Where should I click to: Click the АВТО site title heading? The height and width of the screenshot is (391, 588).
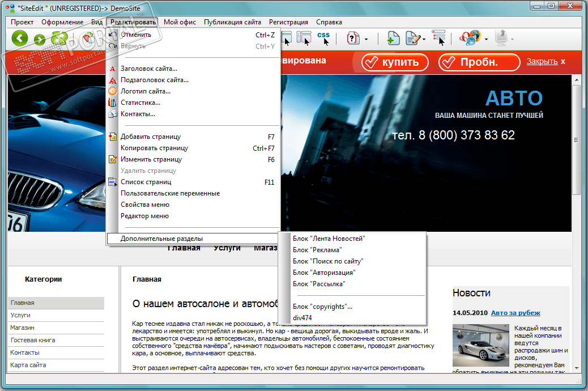click(x=514, y=98)
